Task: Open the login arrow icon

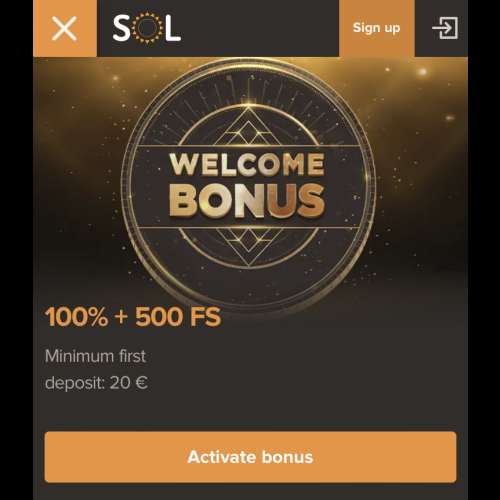Action: point(445,28)
